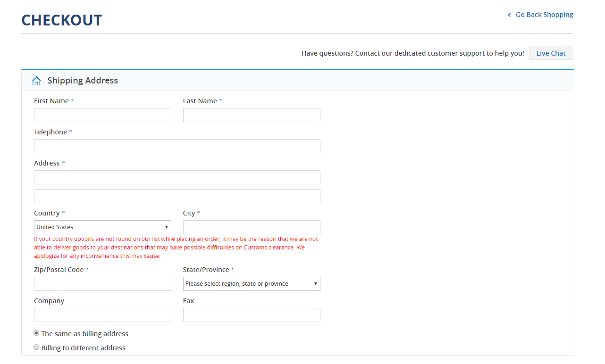Select 'Billing to different address' option

click(x=37, y=347)
